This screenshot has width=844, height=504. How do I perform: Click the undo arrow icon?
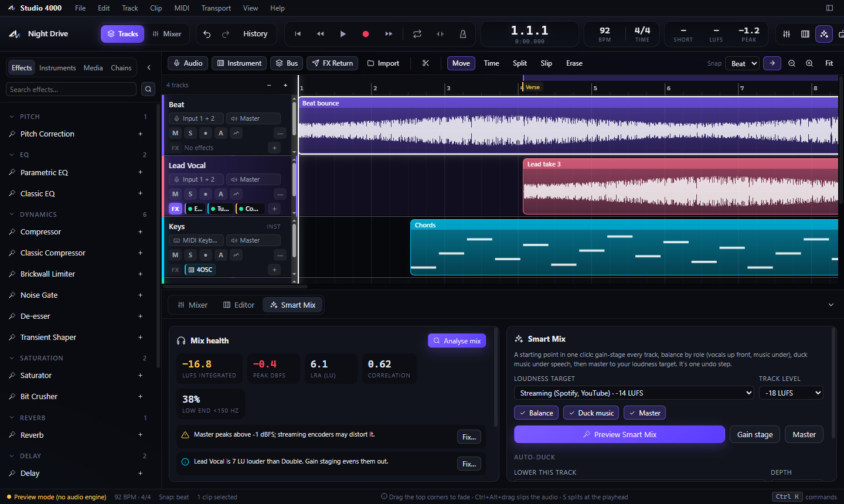[x=207, y=34]
